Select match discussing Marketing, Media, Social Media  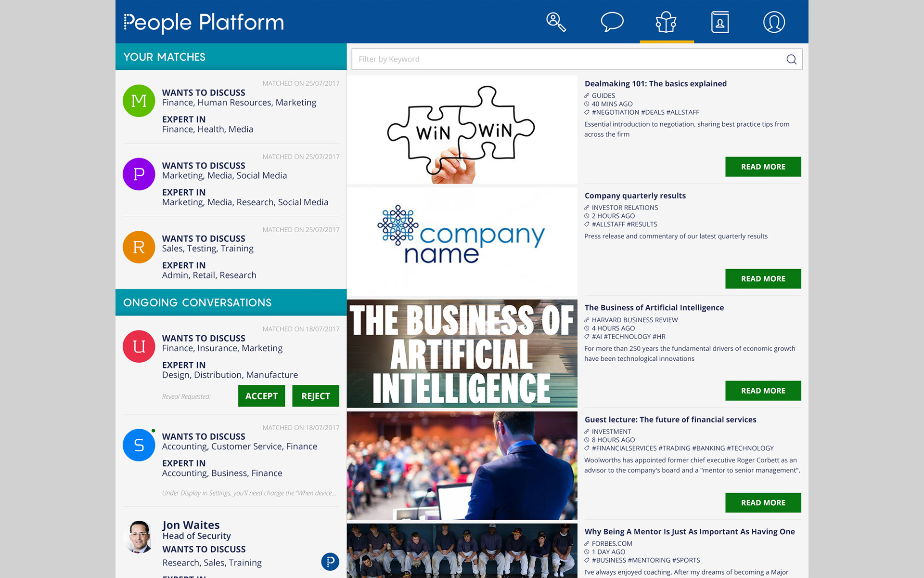point(231,180)
